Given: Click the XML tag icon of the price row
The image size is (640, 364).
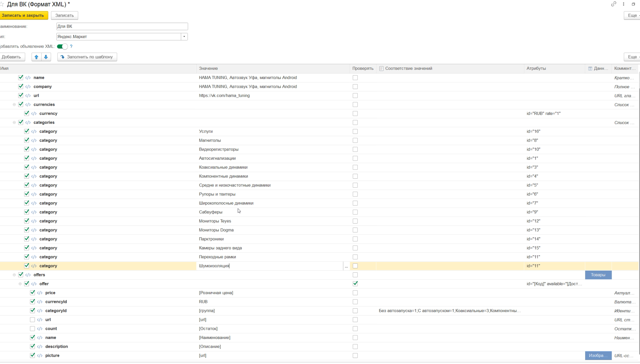Looking at the screenshot, I should [x=40, y=293].
